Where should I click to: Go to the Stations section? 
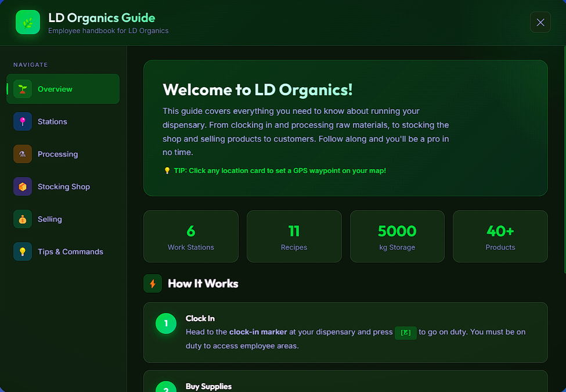(63, 121)
